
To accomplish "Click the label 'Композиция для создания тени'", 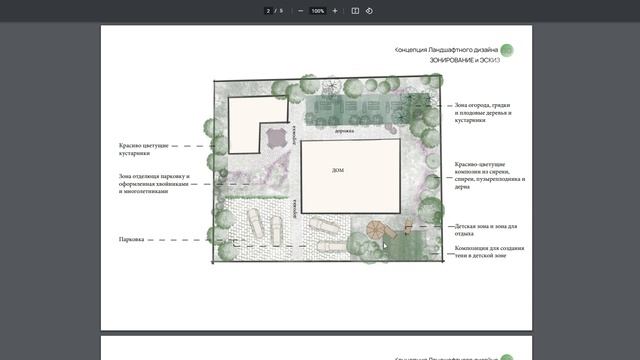I will tap(489, 251).
